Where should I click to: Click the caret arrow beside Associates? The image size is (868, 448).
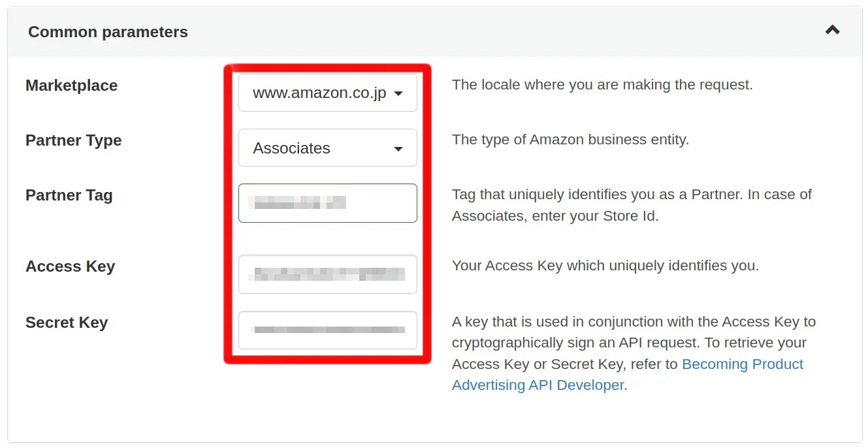398,149
